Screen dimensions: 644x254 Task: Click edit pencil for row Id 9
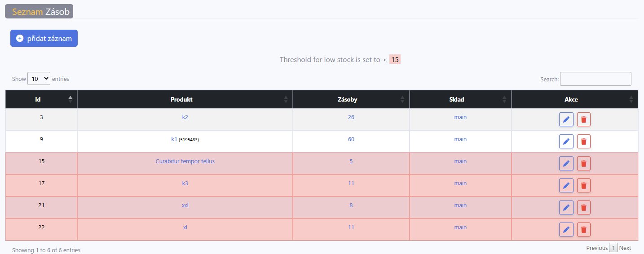566,142
